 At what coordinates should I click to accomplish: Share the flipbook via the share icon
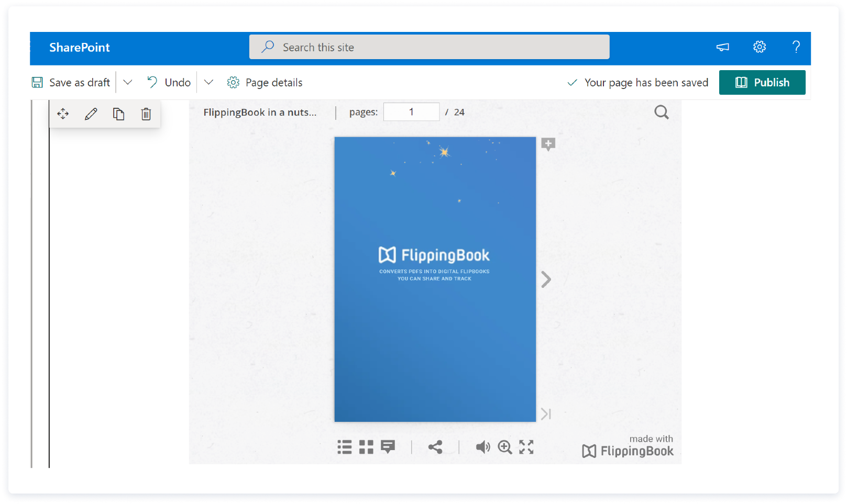click(x=436, y=447)
